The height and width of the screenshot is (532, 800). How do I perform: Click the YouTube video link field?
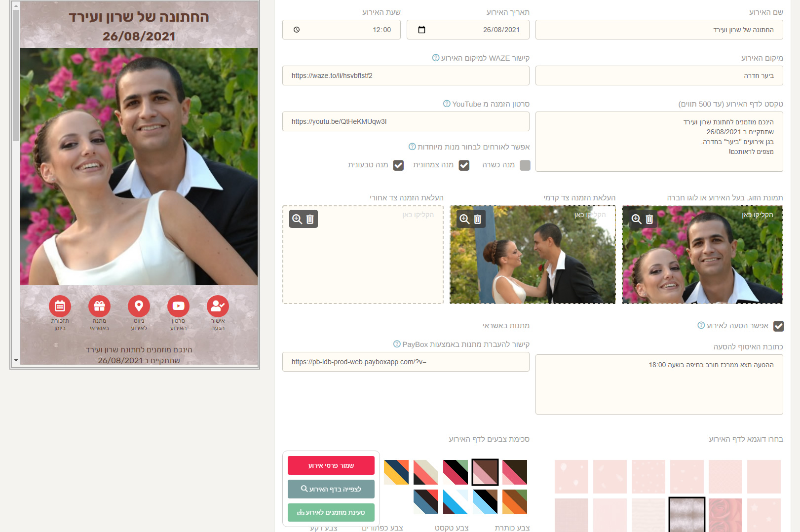pos(406,121)
